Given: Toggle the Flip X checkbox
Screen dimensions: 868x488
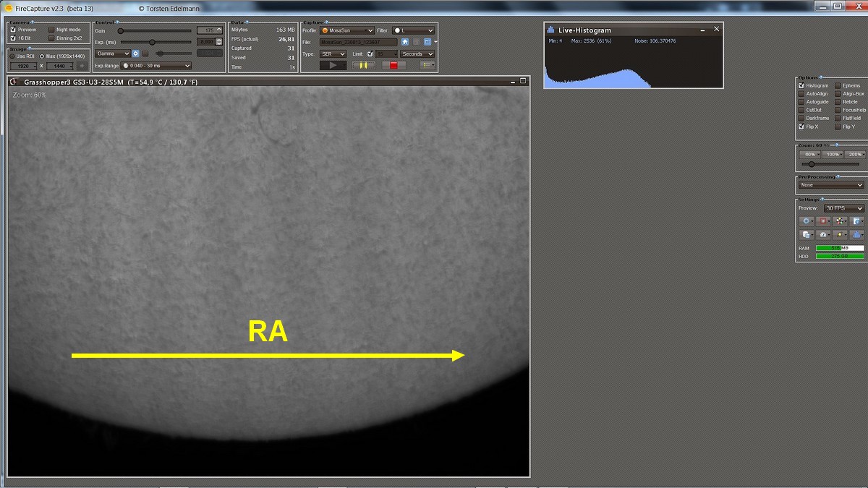Looking at the screenshot, I should [x=801, y=127].
